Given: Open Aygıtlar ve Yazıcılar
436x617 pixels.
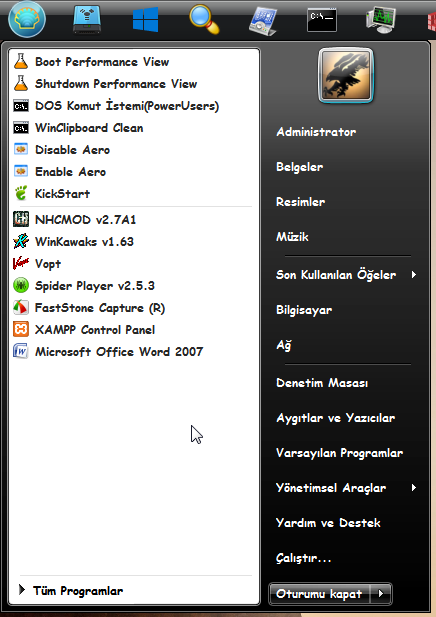Looking at the screenshot, I should [x=335, y=418].
